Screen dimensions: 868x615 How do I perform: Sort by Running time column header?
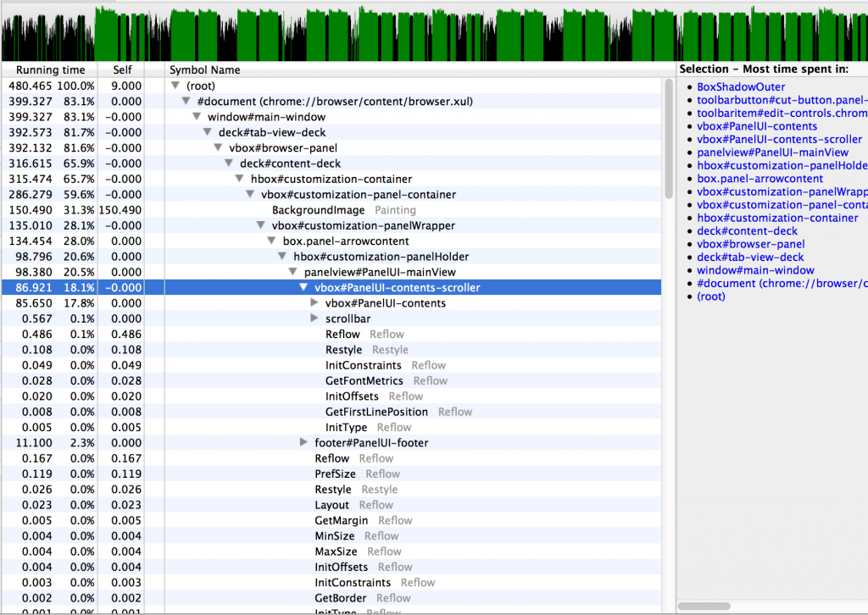(x=50, y=69)
